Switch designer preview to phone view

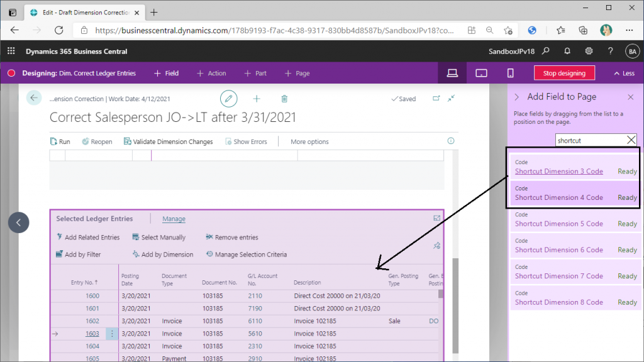pos(511,73)
